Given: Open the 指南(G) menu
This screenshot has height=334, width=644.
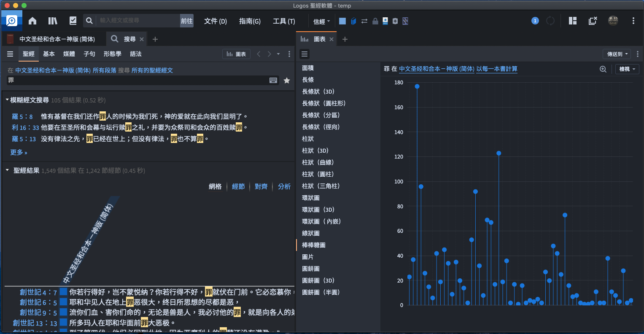Looking at the screenshot, I should (250, 21).
